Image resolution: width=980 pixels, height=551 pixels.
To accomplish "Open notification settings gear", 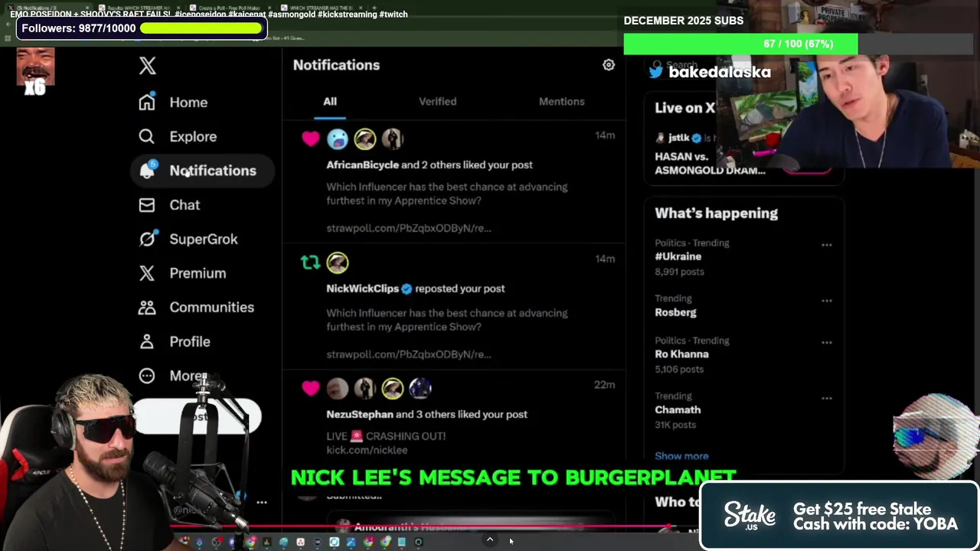I will click(x=609, y=65).
